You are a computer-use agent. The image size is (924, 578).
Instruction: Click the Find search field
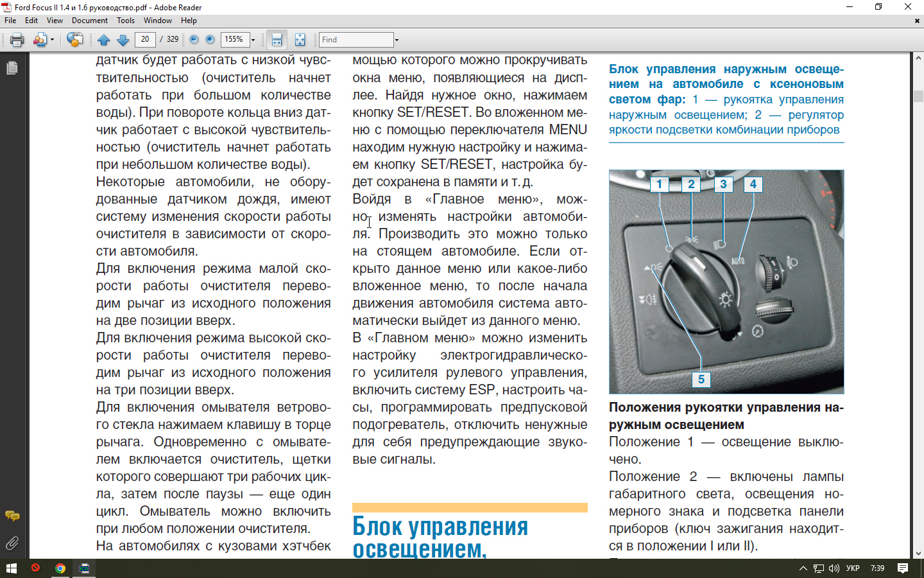(356, 40)
